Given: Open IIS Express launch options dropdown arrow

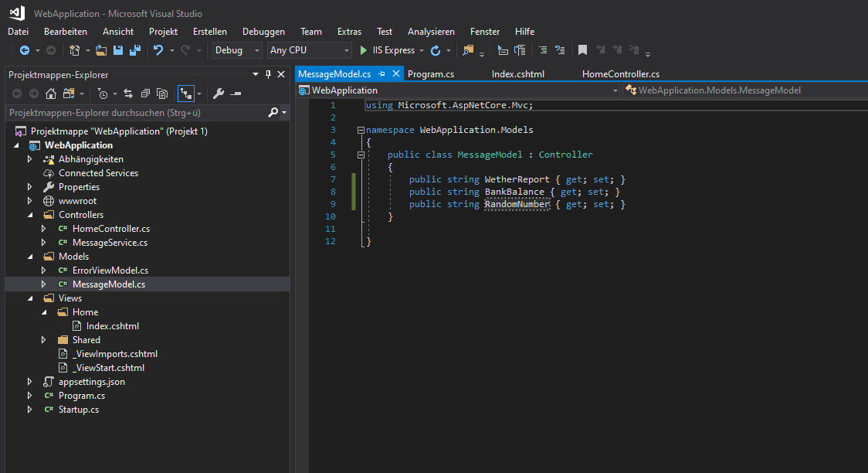Looking at the screenshot, I should tap(422, 50).
